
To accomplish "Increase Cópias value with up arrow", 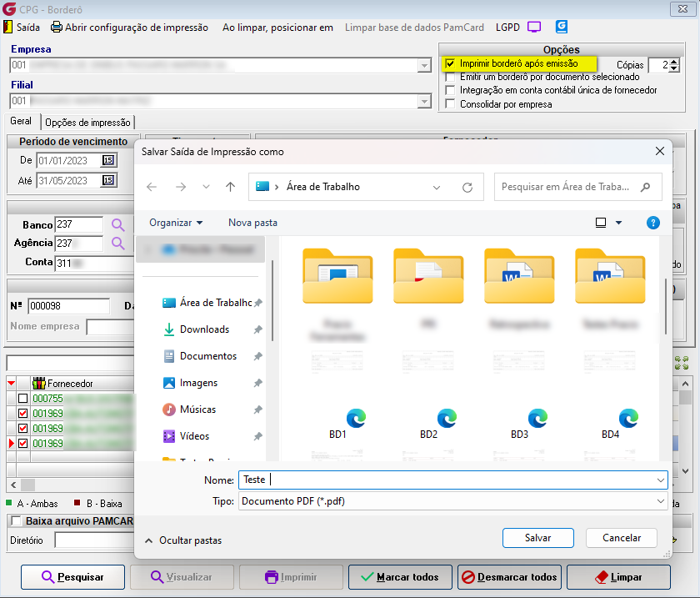I will pos(674,62).
